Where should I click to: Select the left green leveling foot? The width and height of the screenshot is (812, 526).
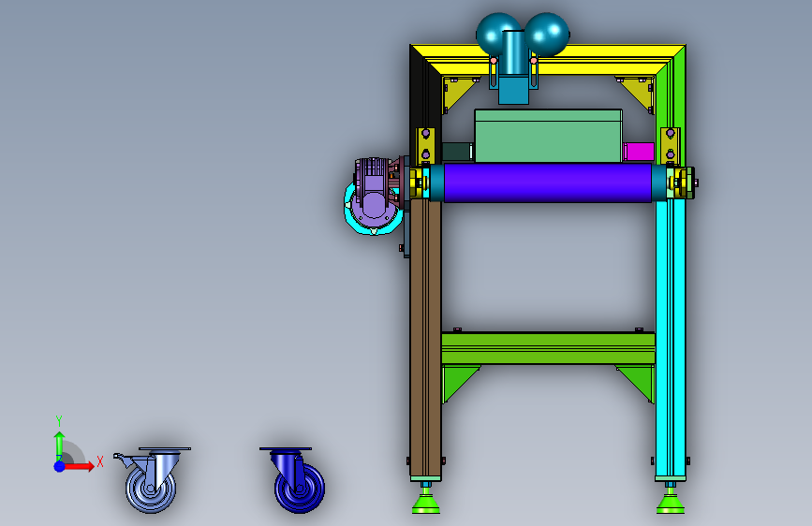coord(426,503)
